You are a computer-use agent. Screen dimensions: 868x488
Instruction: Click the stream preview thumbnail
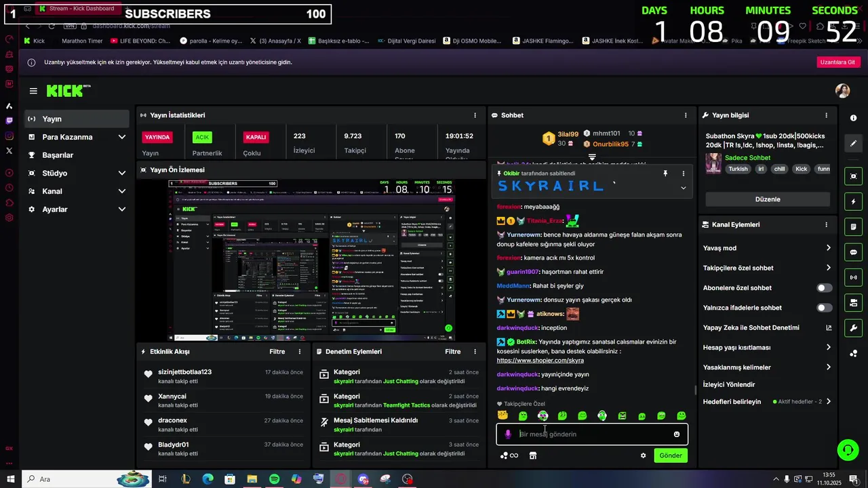[311, 260]
